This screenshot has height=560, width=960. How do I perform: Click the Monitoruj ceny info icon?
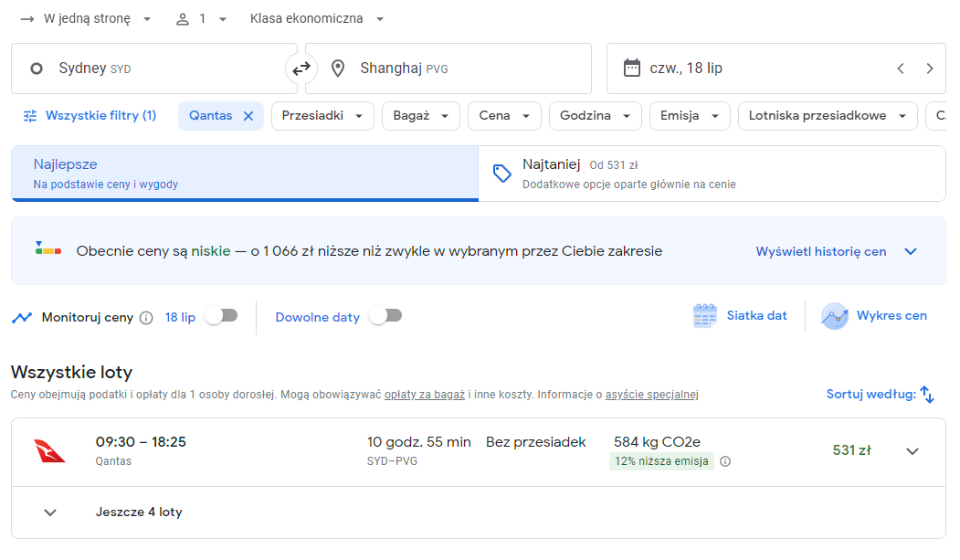click(146, 318)
